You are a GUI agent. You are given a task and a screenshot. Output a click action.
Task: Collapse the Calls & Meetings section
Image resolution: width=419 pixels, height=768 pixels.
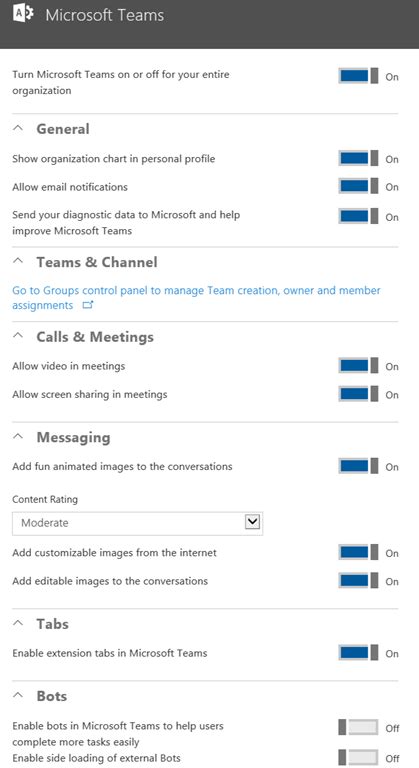coord(18,336)
